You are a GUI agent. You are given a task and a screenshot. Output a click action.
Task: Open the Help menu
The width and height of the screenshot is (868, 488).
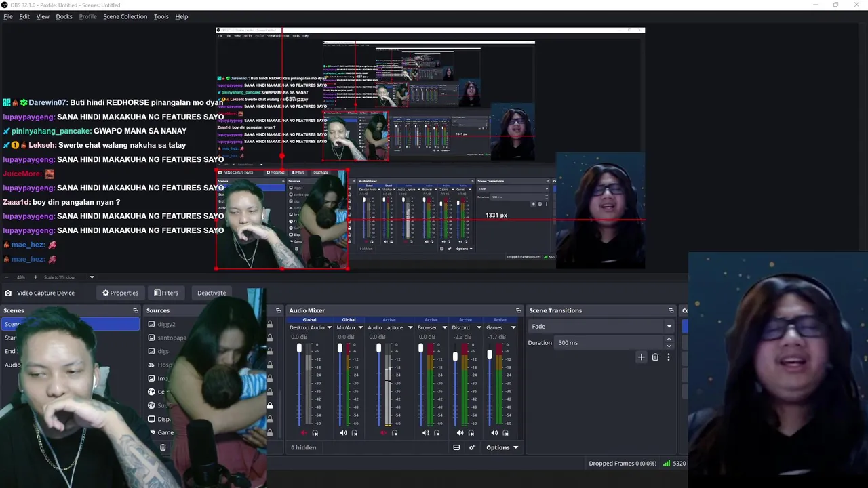(182, 16)
